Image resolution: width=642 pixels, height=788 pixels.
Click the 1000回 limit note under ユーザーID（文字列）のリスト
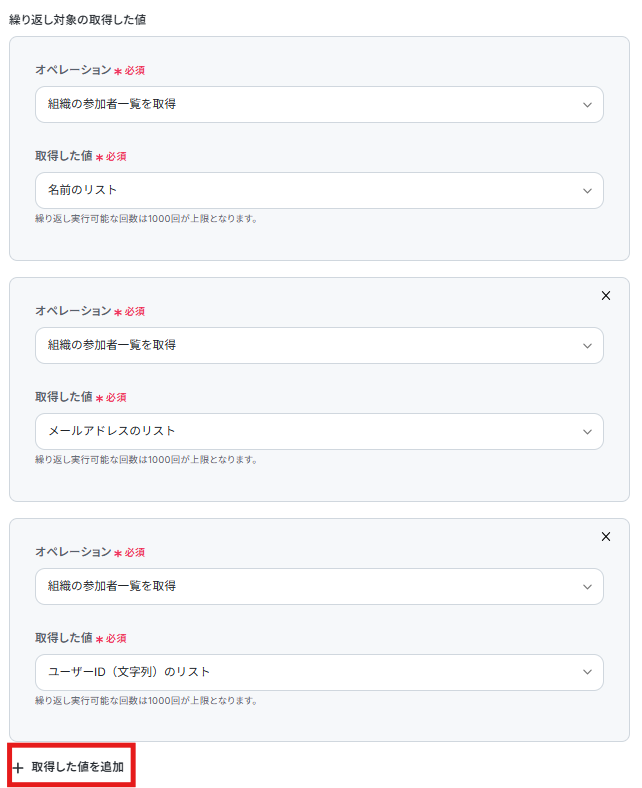146,701
